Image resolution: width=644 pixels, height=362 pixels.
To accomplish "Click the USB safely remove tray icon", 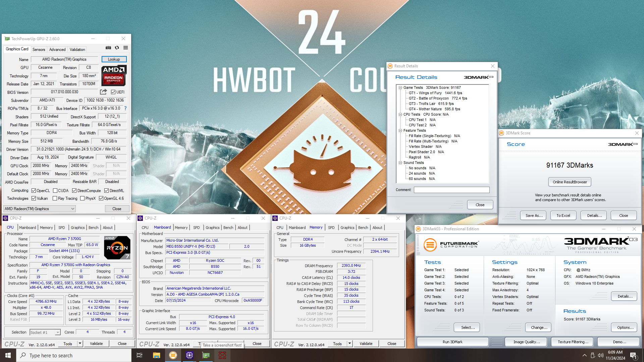I will 593,355.
